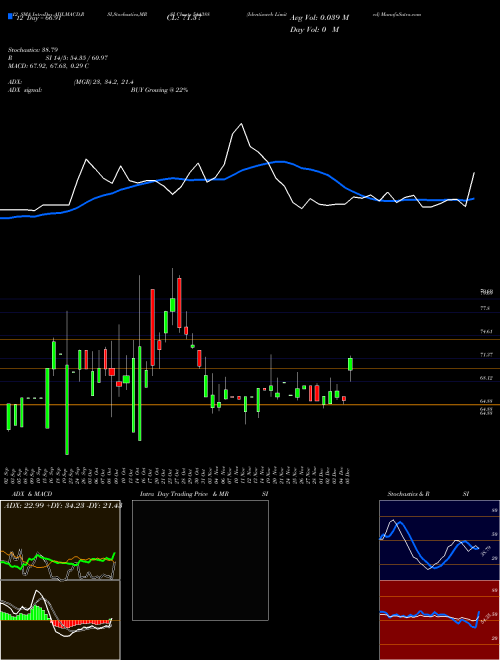Click the 68.12 price axis label
The image size is (500, 660).
(x=486, y=378)
